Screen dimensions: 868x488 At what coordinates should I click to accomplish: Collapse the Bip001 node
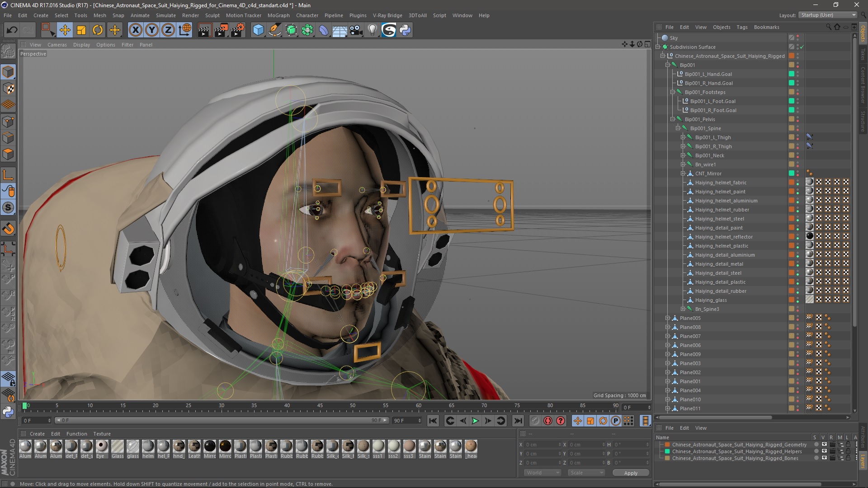tap(668, 65)
